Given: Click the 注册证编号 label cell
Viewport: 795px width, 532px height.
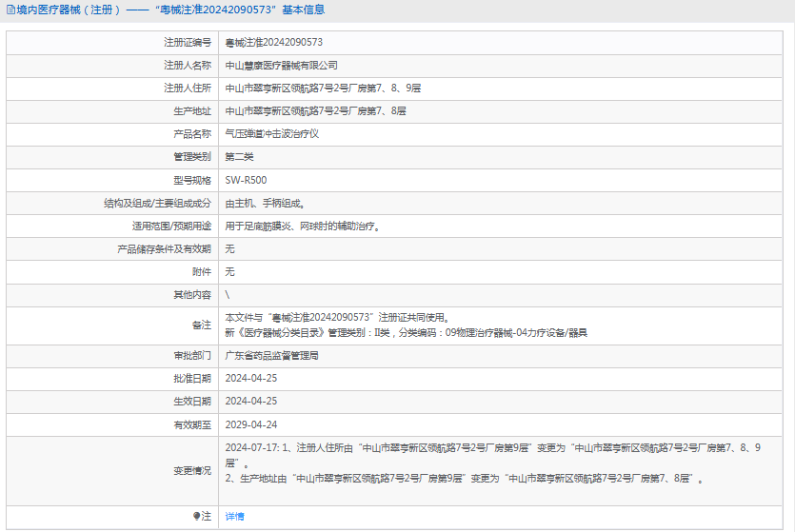Looking at the screenshot, I should (112, 43).
